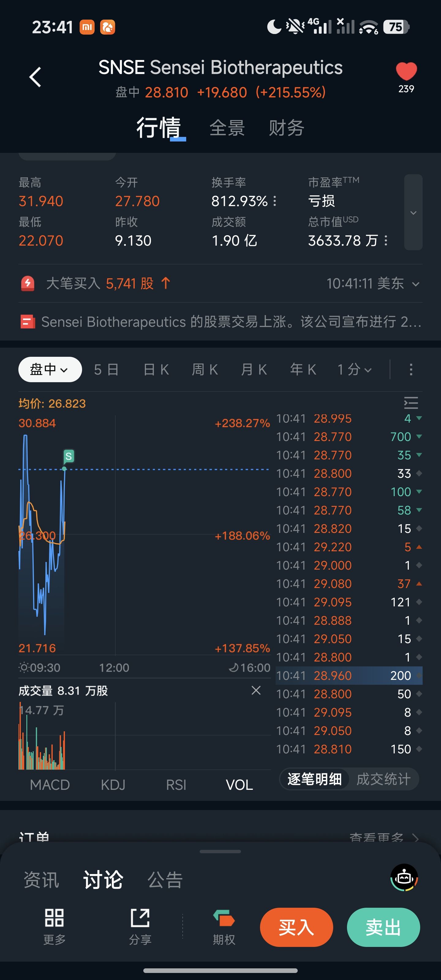The image size is (441, 980).
Task: Tap the back arrow icon
Action: pos(35,77)
